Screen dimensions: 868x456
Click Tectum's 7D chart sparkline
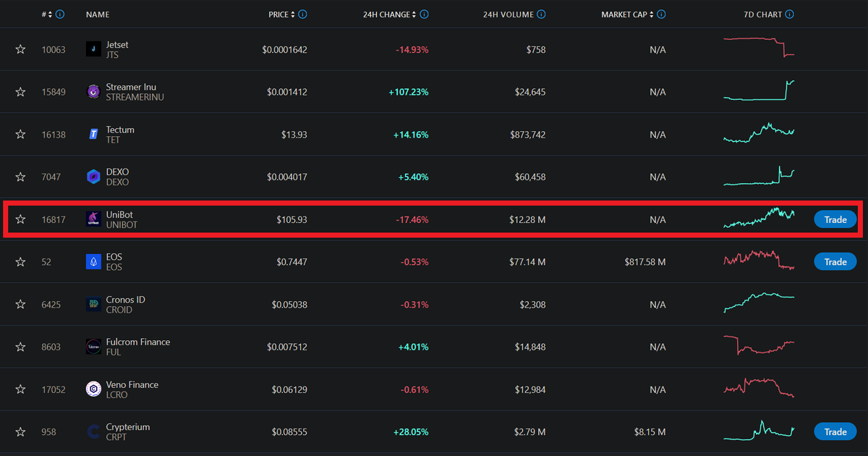pyautogui.click(x=758, y=134)
